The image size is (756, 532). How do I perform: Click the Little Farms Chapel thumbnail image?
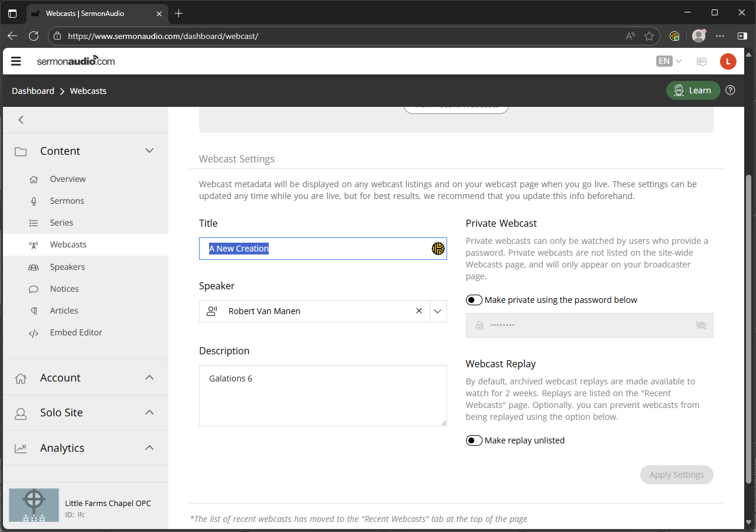(34, 505)
